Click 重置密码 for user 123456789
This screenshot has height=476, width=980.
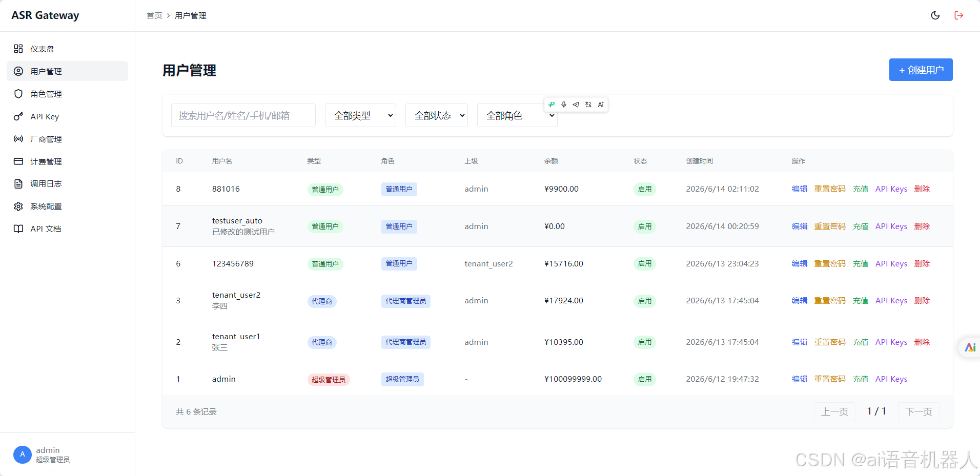(x=830, y=264)
